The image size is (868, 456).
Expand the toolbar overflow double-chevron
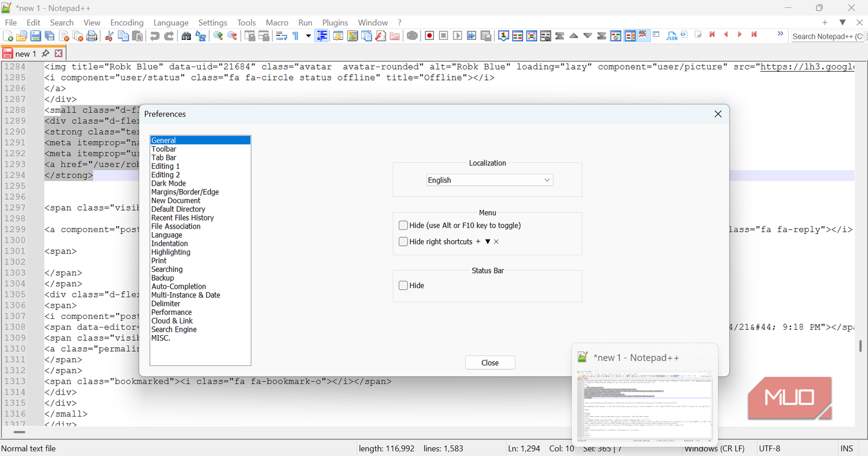780,34
